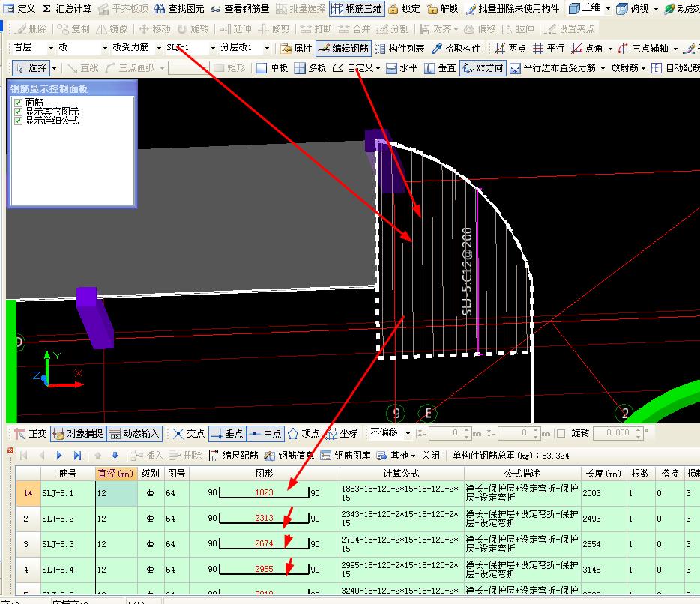The height and width of the screenshot is (604, 700).
Task: Click the 1823 length cell in row one
Action: [264, 492]
